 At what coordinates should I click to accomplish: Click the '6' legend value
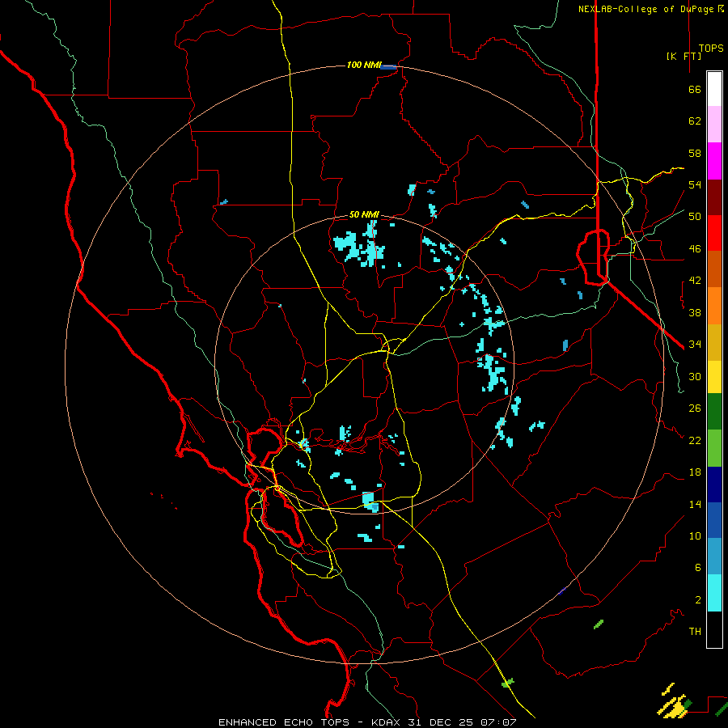[698, 567]
